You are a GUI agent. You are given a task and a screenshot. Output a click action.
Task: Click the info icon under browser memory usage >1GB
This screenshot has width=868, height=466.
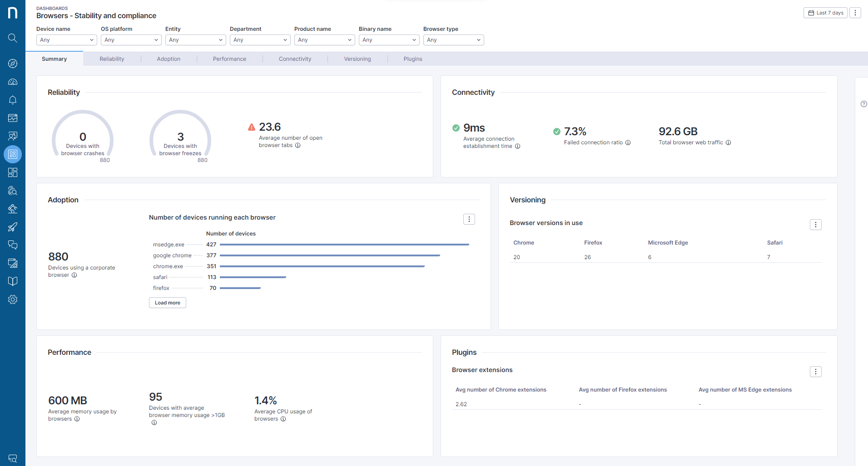pyautogui.click(x=154, y=422)
